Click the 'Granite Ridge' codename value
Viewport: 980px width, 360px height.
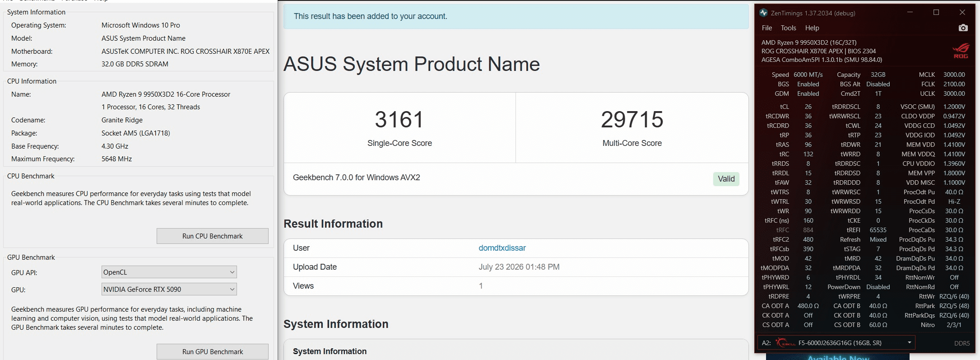click(x=122, y=120)
